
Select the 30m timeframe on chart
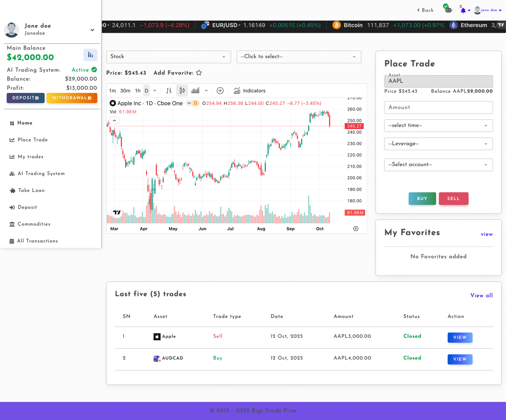[x=125, y=91]
